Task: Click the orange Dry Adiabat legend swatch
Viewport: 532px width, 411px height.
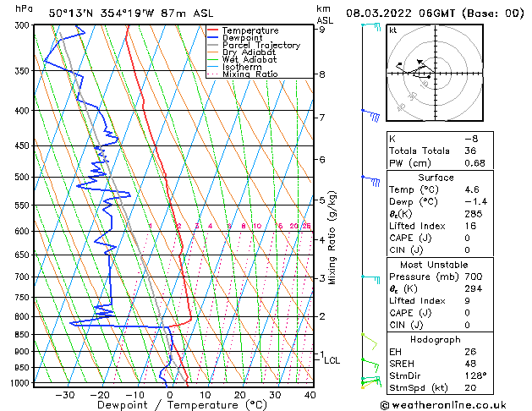Action: 213,52
